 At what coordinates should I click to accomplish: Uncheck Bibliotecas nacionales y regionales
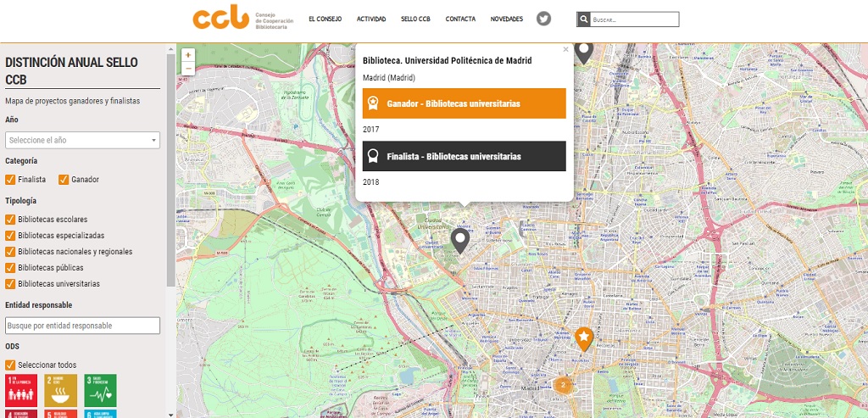point(10,251)
